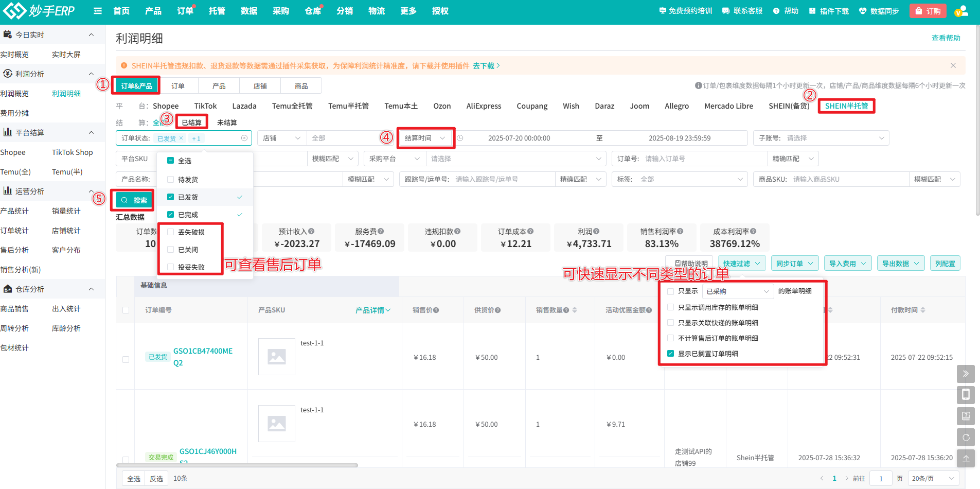Viewport: 980px width, 489px height.
Task: Click the info icon beside 销售利润率
Action: point(680,231)
